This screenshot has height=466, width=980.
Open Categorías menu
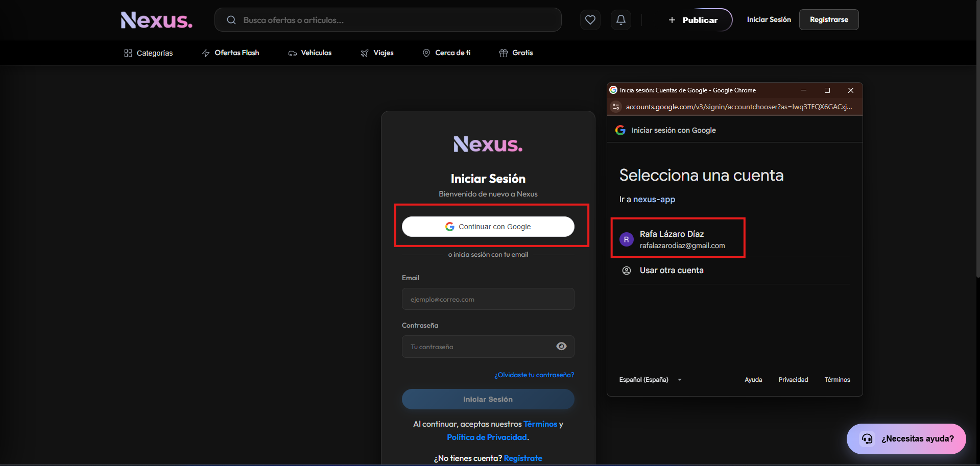pos(149,53)
